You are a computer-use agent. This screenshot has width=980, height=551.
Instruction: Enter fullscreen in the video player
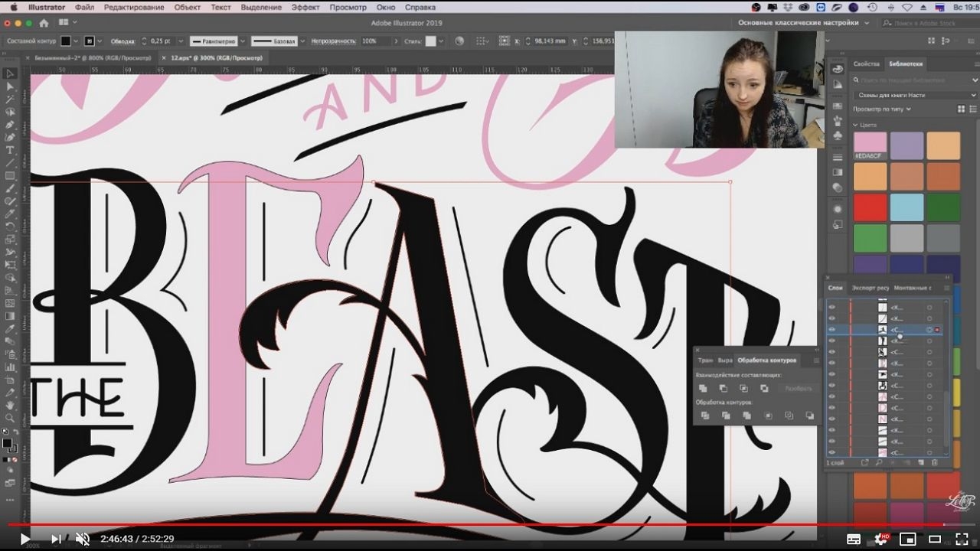(961, 539)
